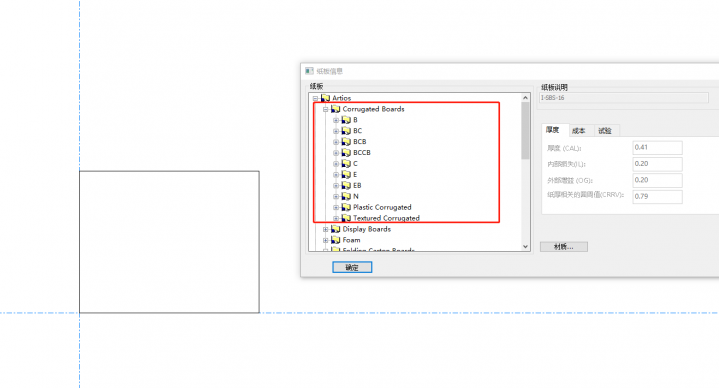Select the Corrugated Boards folder icon
This screenshot has height=388, width=719.
click(x=336, y=109)
